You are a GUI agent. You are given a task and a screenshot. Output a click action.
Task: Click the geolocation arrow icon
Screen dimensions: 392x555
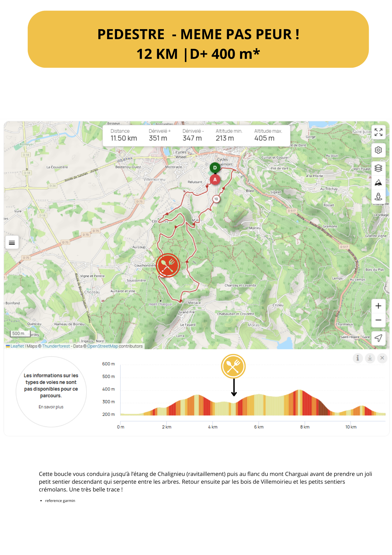pyautogui.click(x=378, y=338)
